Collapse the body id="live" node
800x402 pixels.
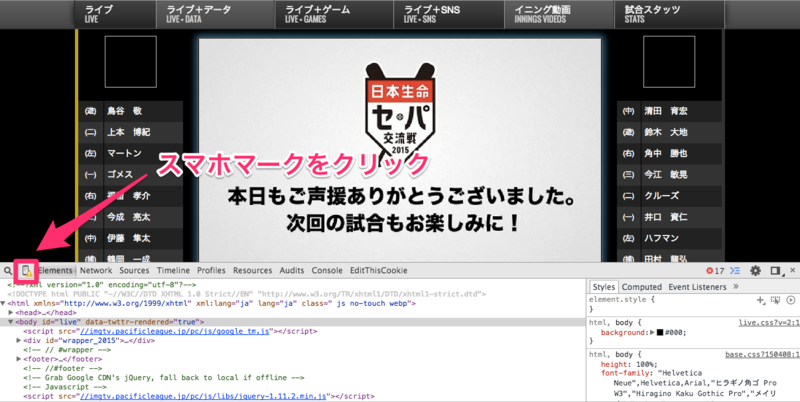coord(10,322)
